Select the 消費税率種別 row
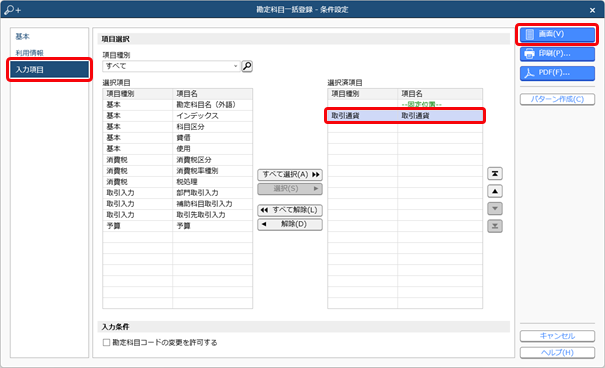The width and height of the screenshot is (605, 368). [177, 171]
